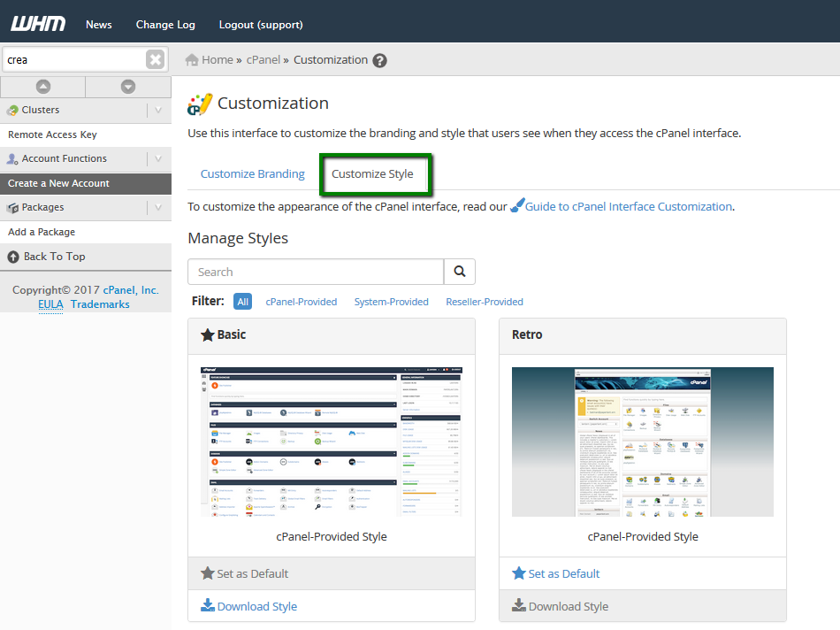This screenshot has width=840, height=630.
Task: Filter by cPanel-Provided styles
Action: [x=301, y=302]
